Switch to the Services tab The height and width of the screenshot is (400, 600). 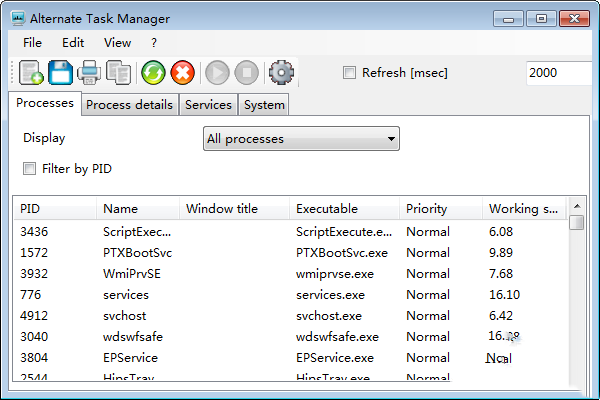pyautogui.click(x=208, y=105)
